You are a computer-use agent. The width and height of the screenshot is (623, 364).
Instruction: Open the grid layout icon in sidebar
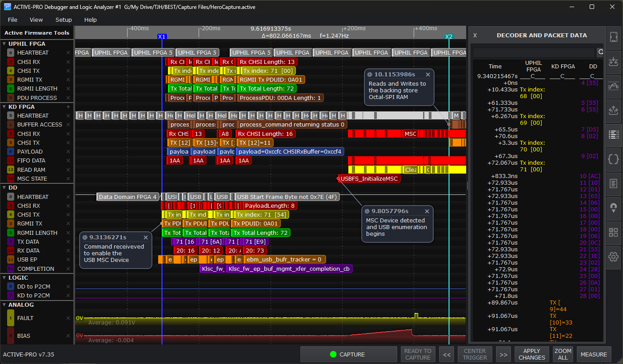pyautogui.click(x=614, y=232)
